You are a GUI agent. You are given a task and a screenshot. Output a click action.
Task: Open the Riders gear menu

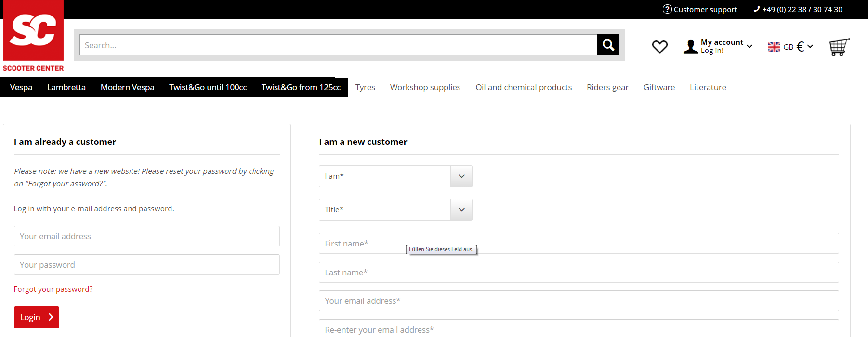click(x=607, y=87)
